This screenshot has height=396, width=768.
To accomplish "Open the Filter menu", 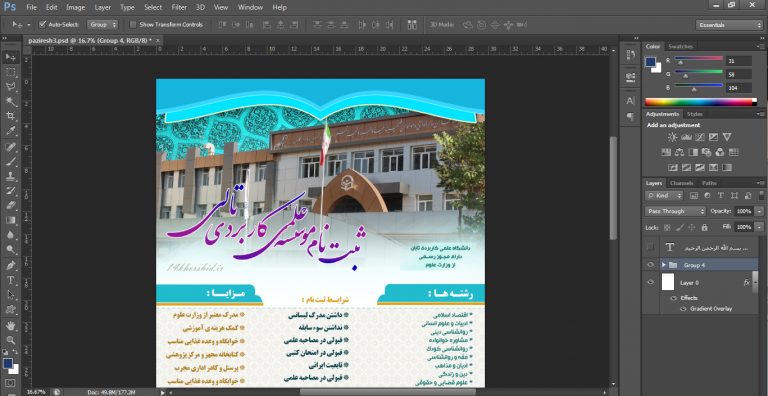I will pos(179,7).
